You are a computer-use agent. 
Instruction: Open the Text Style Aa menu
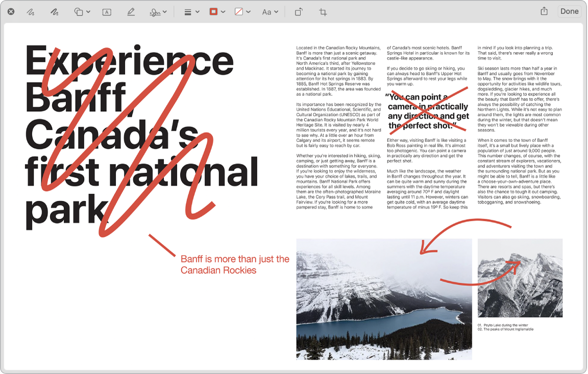[269, 11]
